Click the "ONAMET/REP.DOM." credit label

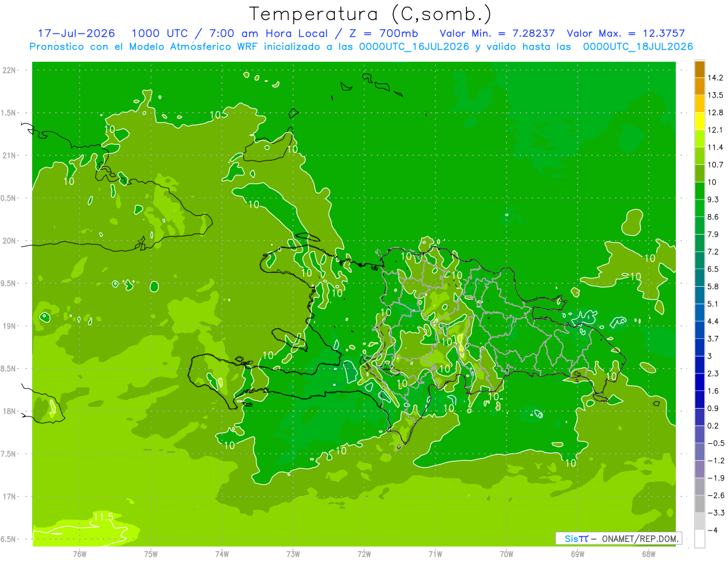click(641, 538)
